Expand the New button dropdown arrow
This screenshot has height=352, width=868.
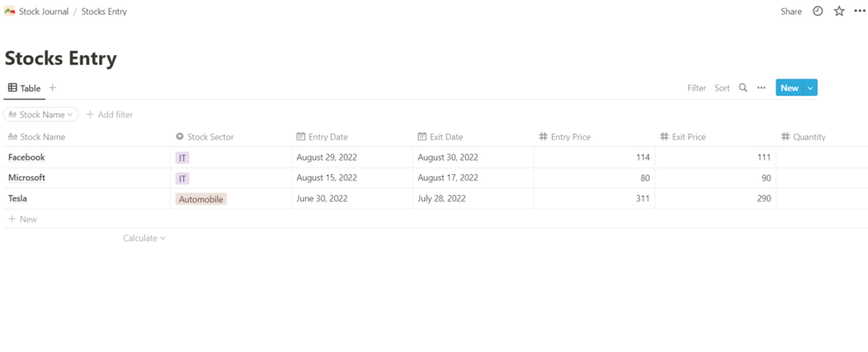click(810, 88)
